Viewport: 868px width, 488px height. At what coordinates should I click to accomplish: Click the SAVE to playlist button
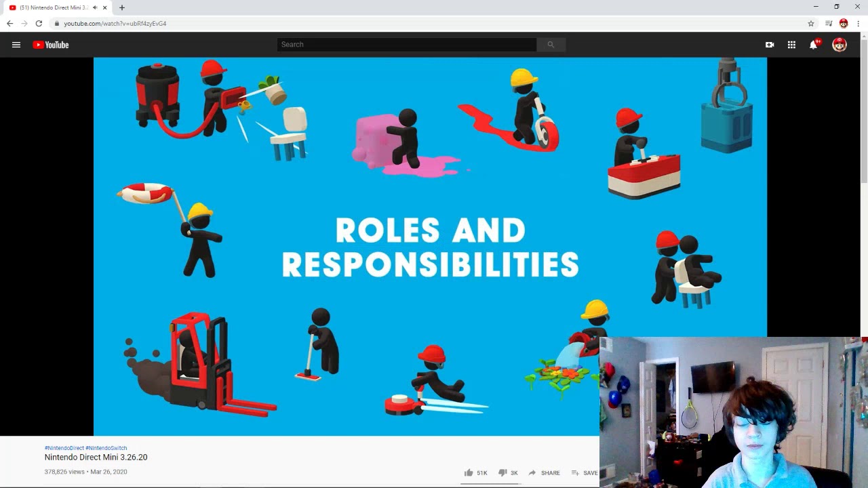(x=585, y=473)
